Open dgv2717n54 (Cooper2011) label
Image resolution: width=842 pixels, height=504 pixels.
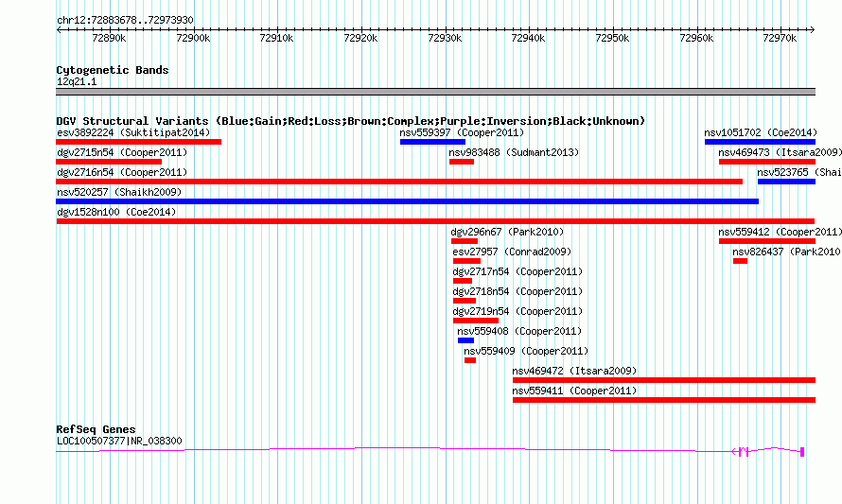tap(517, 271)
